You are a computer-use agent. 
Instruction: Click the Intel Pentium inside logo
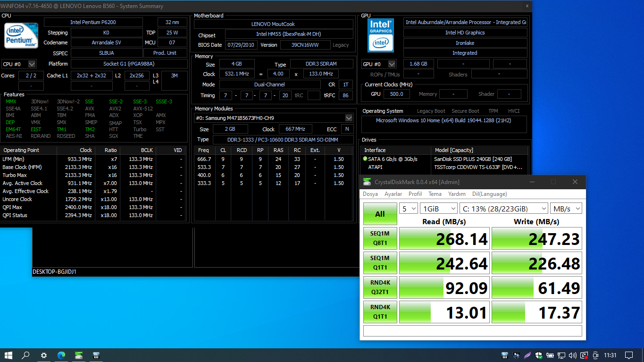[21, 36]
